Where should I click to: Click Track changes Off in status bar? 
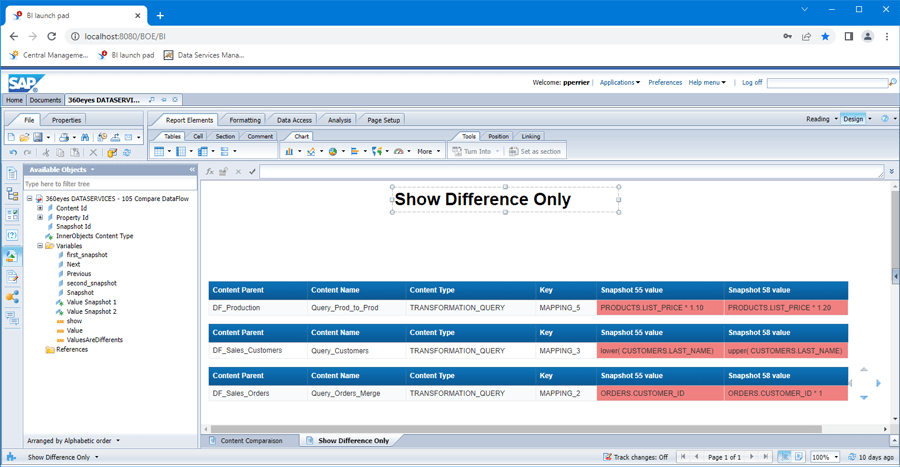pos(635,457)
